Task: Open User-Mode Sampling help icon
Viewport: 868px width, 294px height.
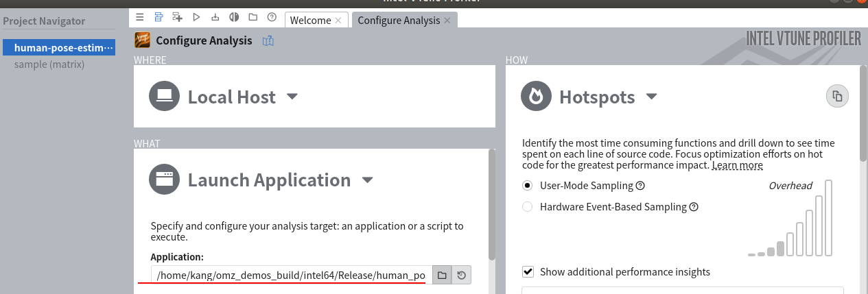Action: click(640, 186)
